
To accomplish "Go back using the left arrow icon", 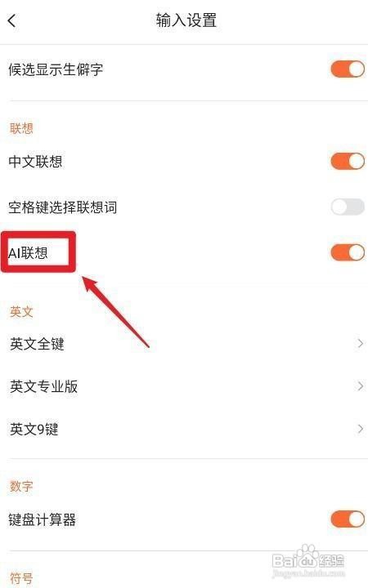I will point(11,20).
